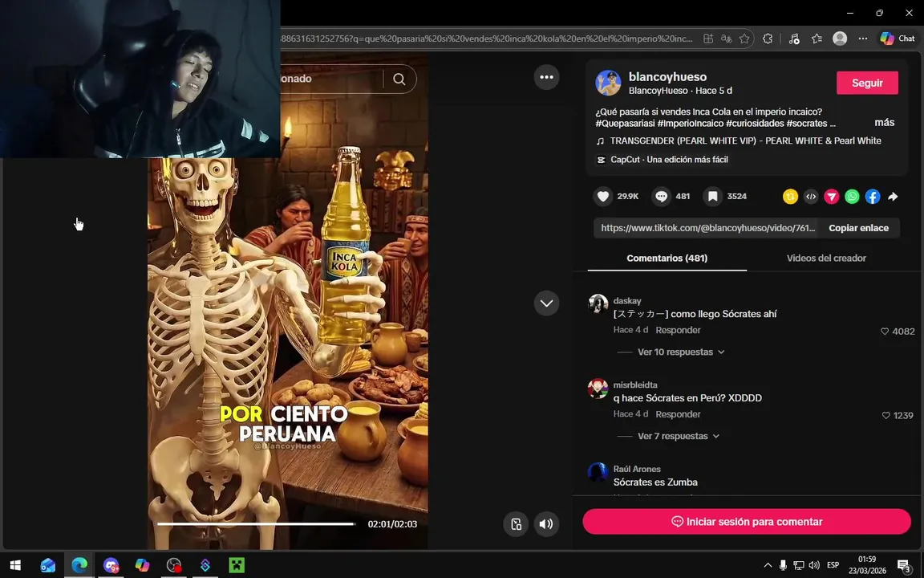Open the #ImperioIncaico hashtag
Image resolution: width=924 pixels, height=578 pixels.
click(x=690, y=124)
